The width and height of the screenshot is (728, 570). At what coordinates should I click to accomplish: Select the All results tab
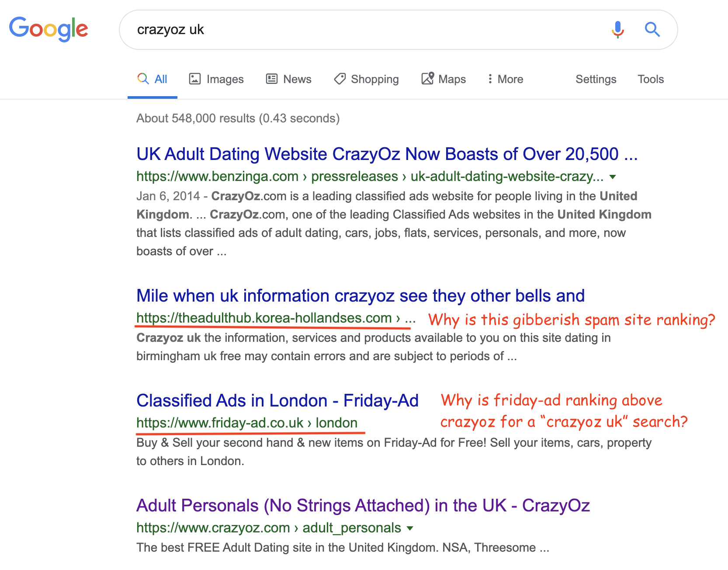[x=153, y=79]
